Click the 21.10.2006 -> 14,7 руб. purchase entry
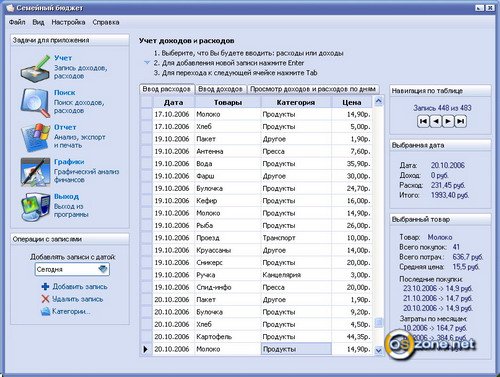This screenshot has width=500, height=377. pos(438,298)
